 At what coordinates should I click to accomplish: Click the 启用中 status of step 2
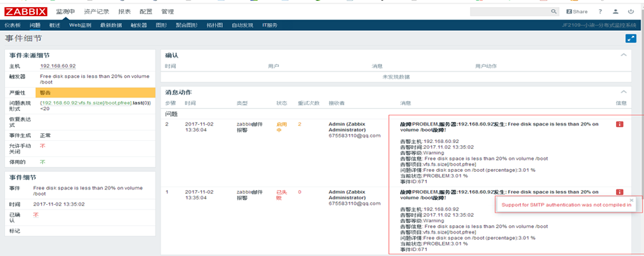click(x=282, y=128)
